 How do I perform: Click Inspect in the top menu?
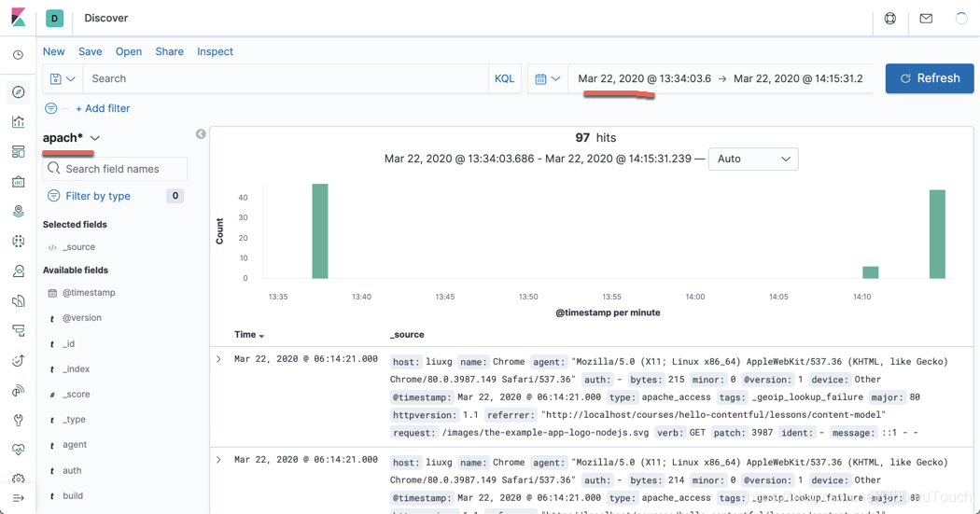(215, 52)
